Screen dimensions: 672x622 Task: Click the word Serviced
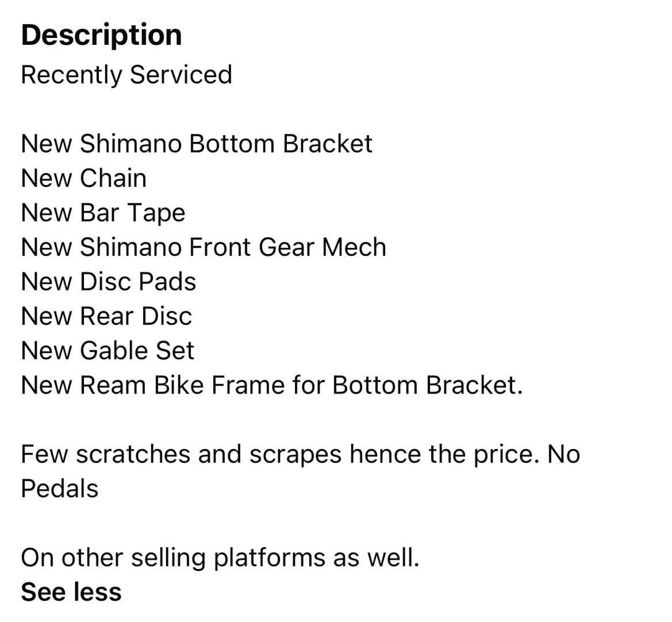point(180,75)
